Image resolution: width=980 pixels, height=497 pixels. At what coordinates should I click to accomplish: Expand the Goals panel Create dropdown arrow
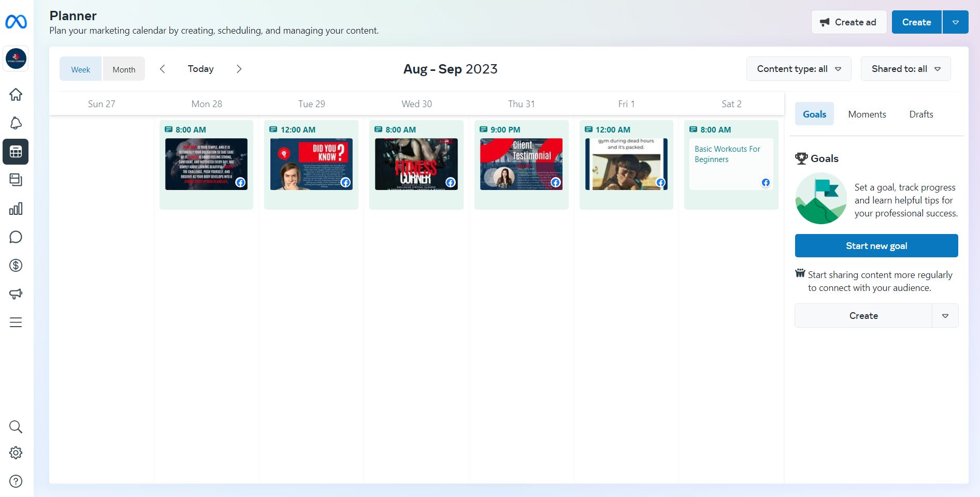point(945,316)
